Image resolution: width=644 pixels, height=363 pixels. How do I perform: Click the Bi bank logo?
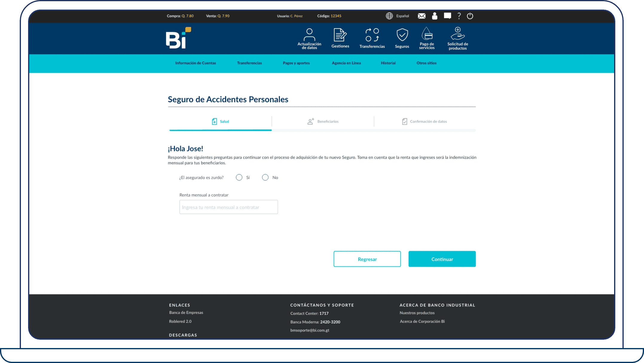point(178,38)
